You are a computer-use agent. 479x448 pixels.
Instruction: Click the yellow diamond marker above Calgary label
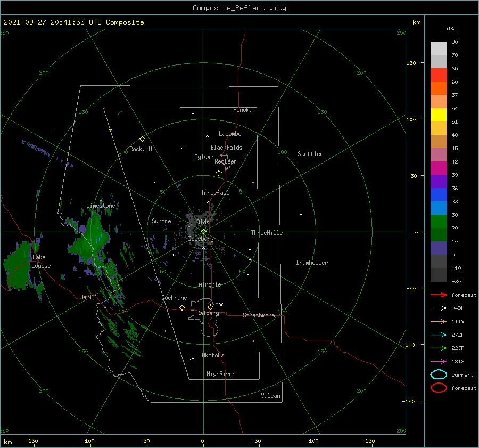[210, 307]
